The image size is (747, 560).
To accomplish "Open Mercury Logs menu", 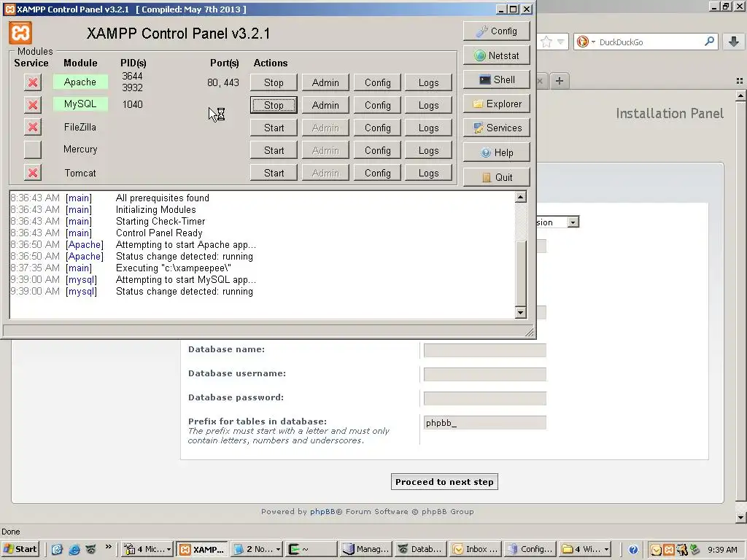I will 428,150.
